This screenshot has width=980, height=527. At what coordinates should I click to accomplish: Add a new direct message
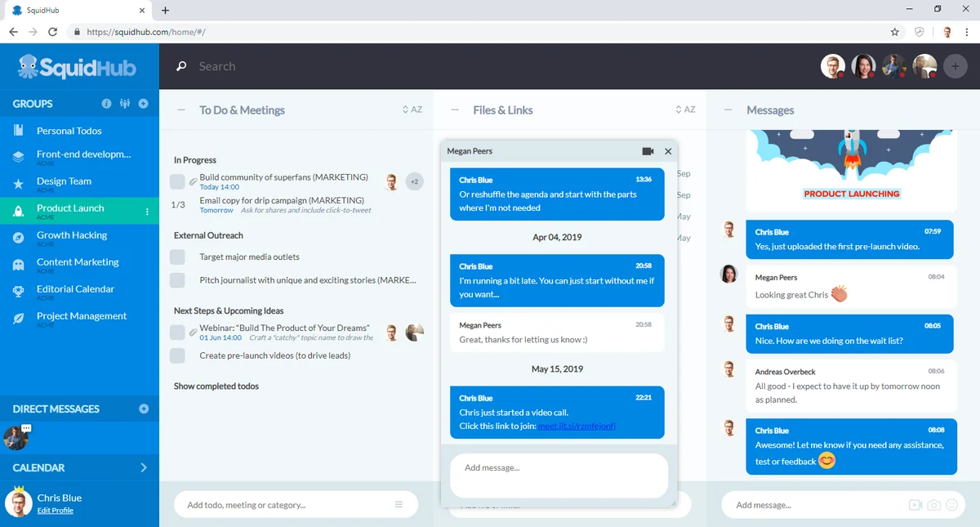pyautogui.click(x=144, y=409)
